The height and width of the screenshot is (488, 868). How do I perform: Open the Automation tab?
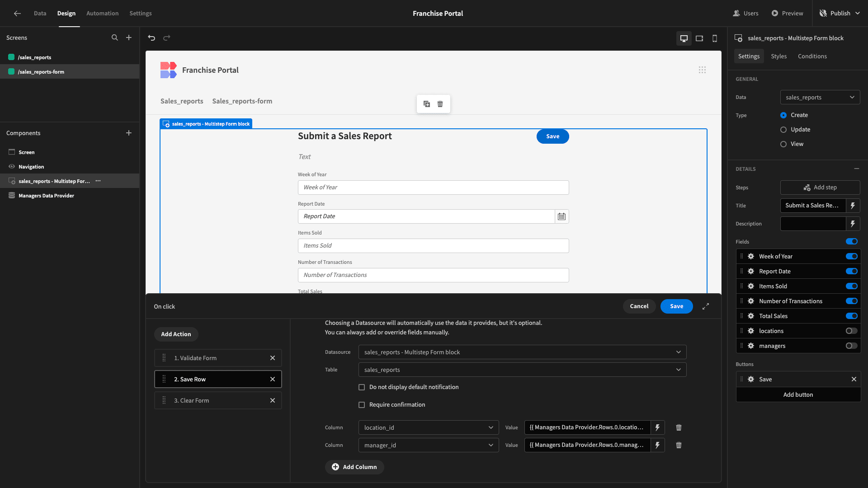[x=102, y=14]
